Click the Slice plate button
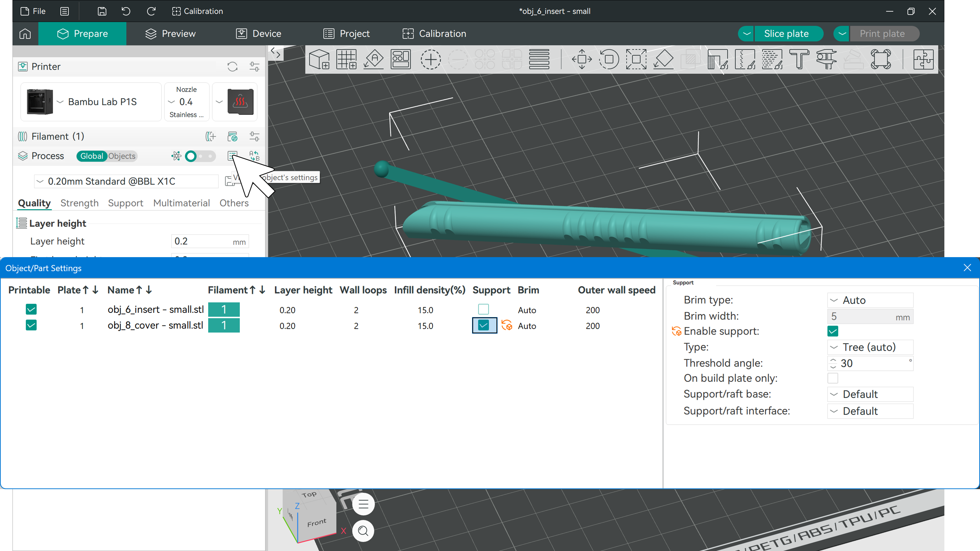Viewport: 980px width, 551px height. pyautogui.click(x=788, y=33)
